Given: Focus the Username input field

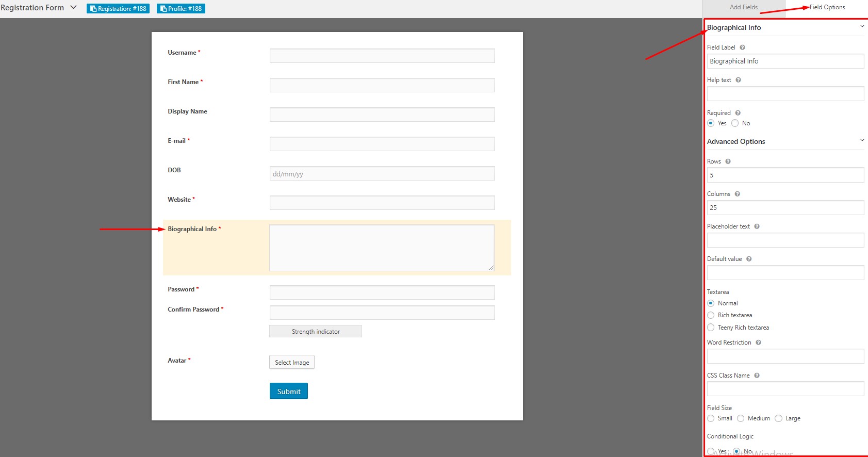Looking at the screenshot, I should (382, 56).
